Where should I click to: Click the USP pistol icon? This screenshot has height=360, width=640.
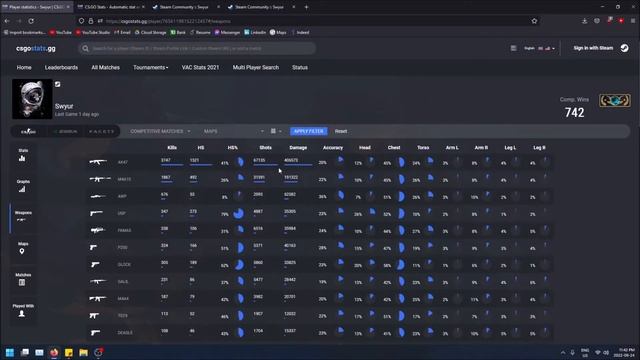(x=96, y=213)
